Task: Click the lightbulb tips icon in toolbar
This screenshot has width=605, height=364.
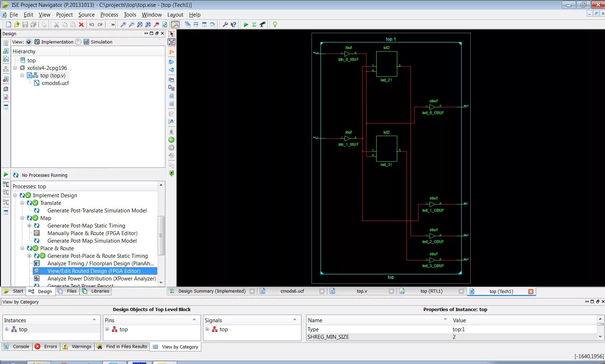Action: tap(275, 24)
